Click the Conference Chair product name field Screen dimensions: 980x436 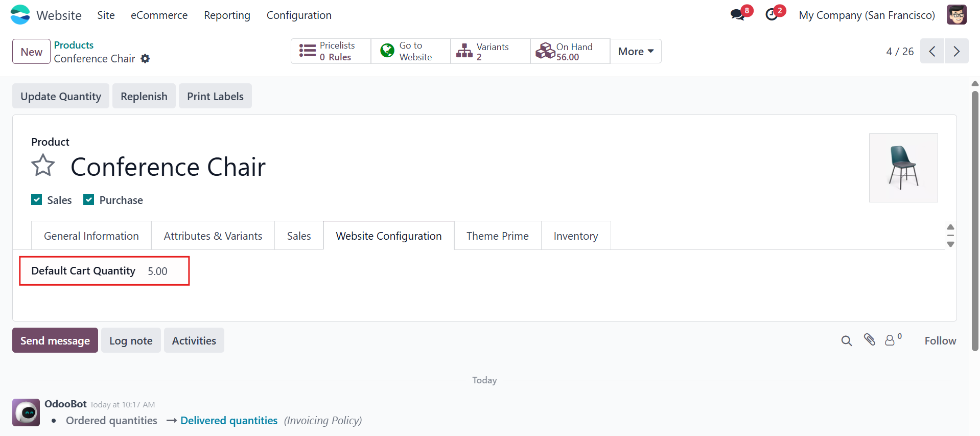tap(168, 167)
